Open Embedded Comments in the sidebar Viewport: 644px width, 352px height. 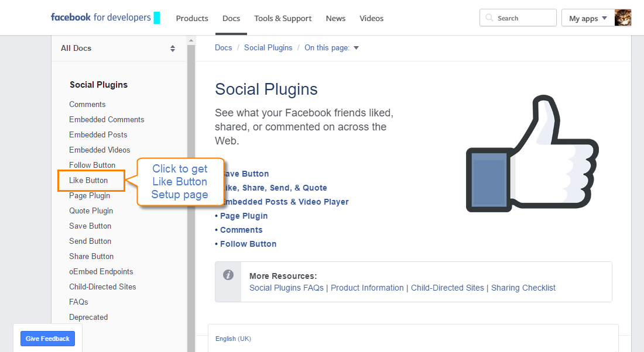(x=107, y=119)
